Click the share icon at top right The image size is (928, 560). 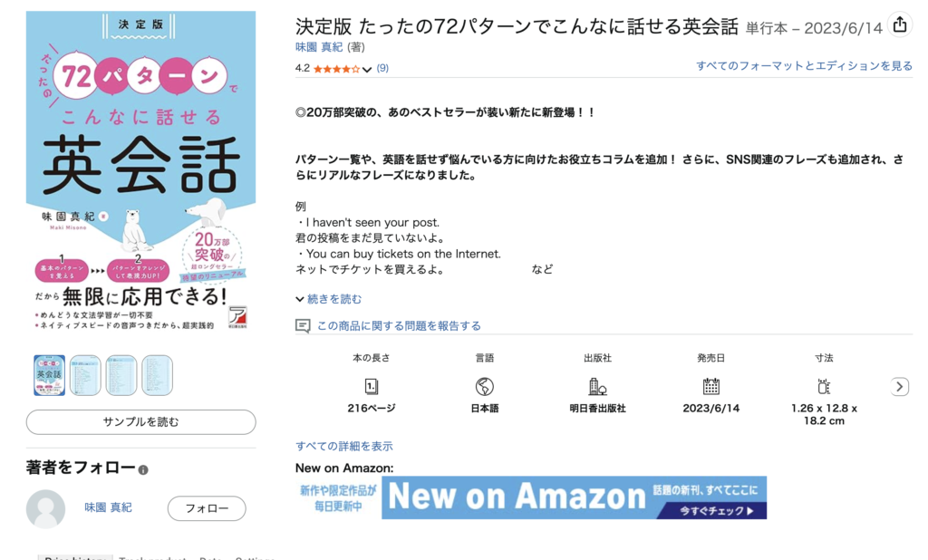900,24
